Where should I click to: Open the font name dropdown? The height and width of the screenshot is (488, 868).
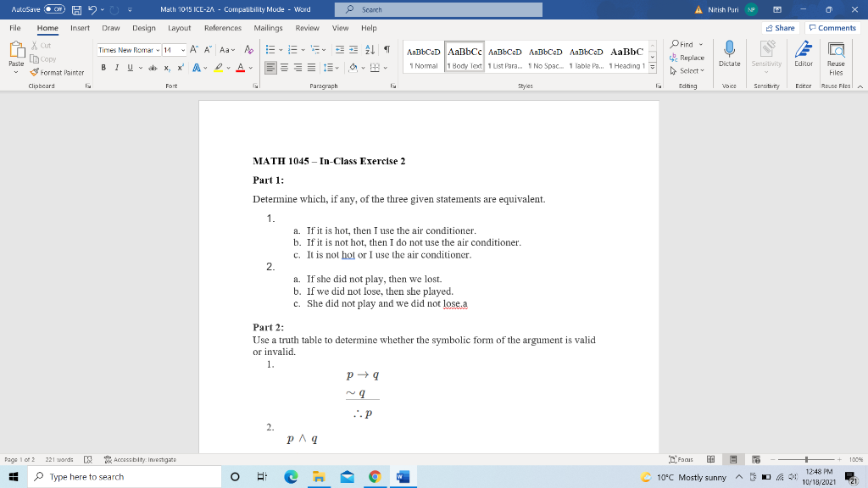(128, 51)
